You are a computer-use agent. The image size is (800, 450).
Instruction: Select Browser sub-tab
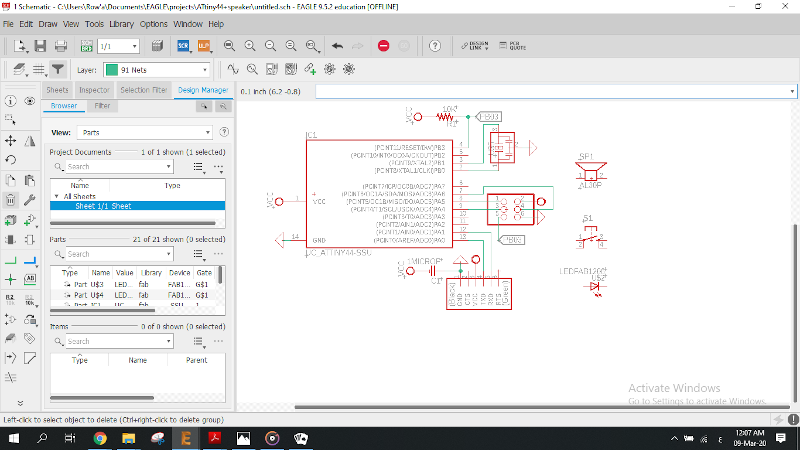point(64,106)
